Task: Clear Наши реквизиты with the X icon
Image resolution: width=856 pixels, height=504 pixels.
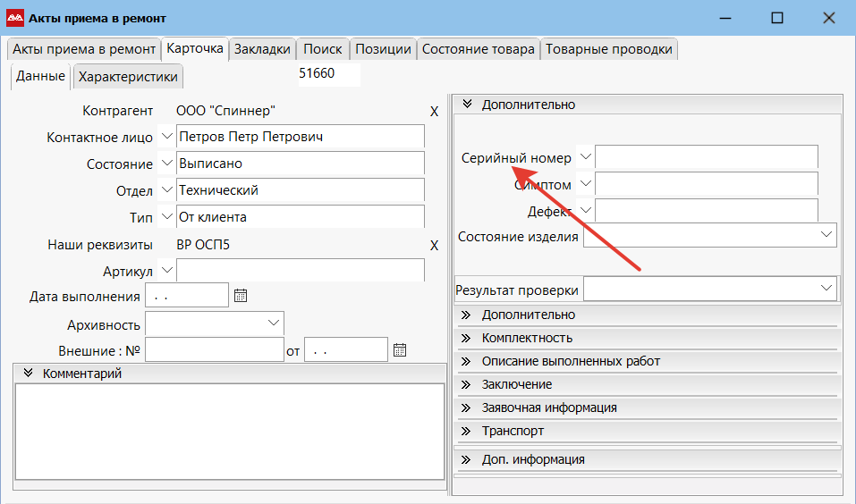Action: pyautogui.click(x=434, y=246)
